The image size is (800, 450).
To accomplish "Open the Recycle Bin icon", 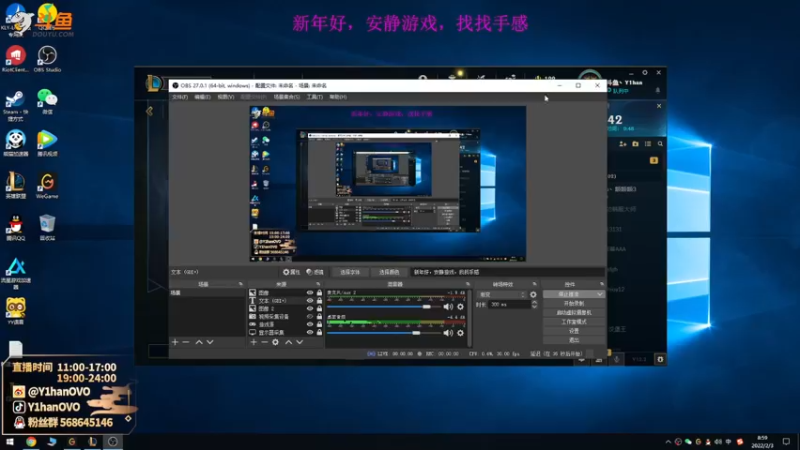I will (x=47, y=228).
